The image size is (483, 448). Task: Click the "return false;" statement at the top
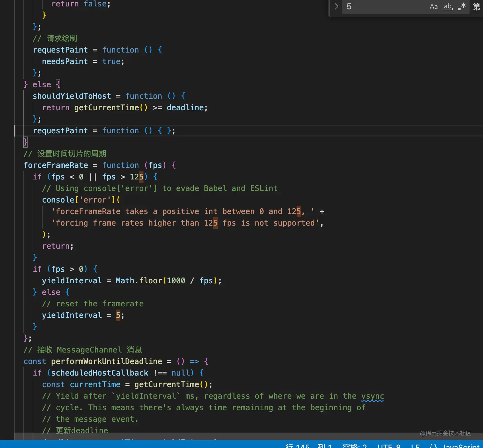click(81, 4)
